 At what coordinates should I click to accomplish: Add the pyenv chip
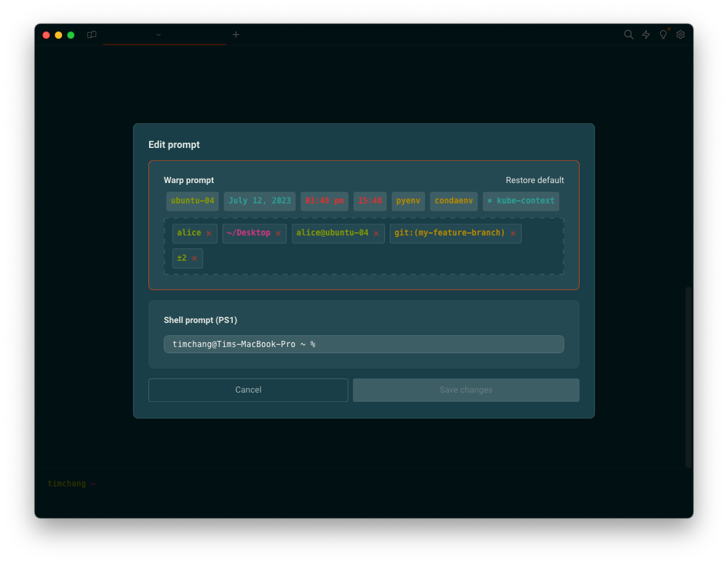click(408, 201)
